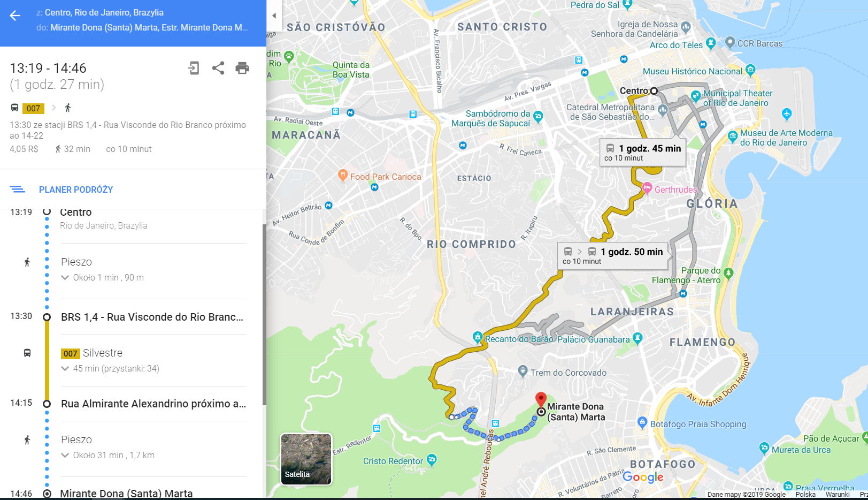Click the Gerthrudes pink place marker
This screenshot has width=868, height=500.
coord(647,188)
